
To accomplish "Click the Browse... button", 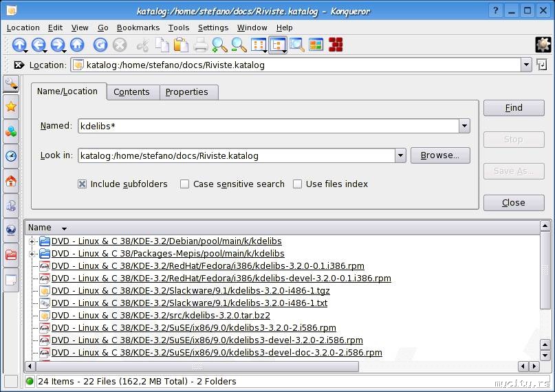I will click(440, 155).
